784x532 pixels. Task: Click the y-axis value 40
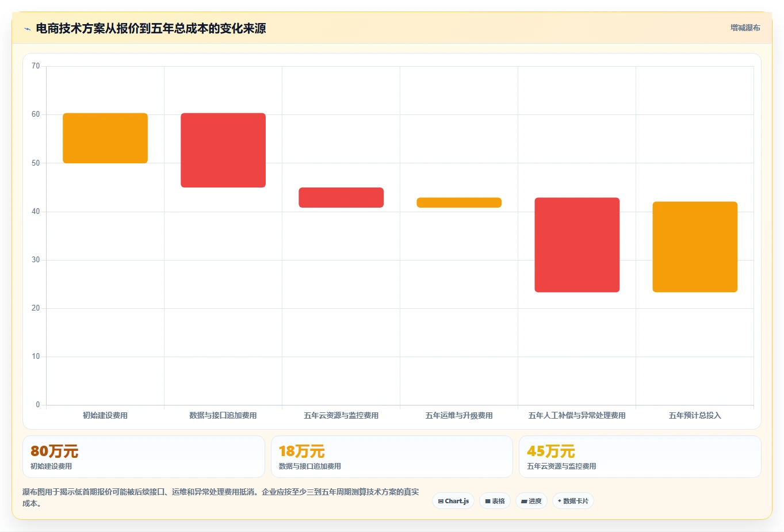(36, 211)
